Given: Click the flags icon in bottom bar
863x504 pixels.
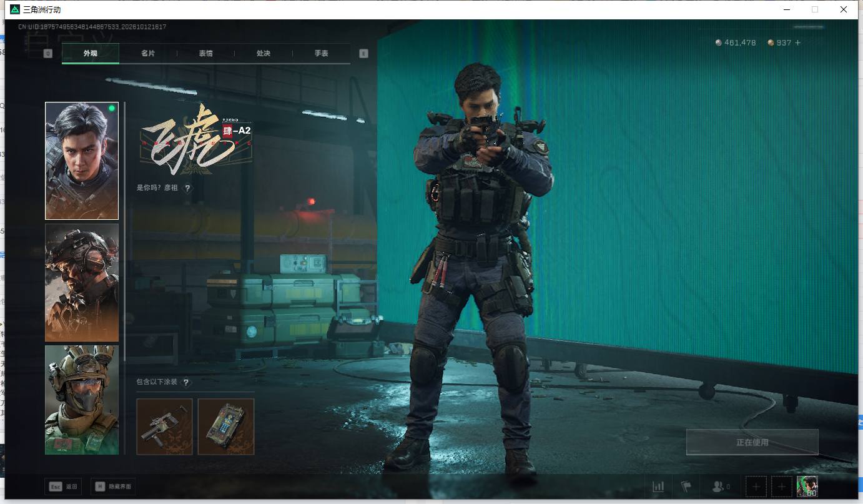Looking at the screenshot, I should point(686,487).
